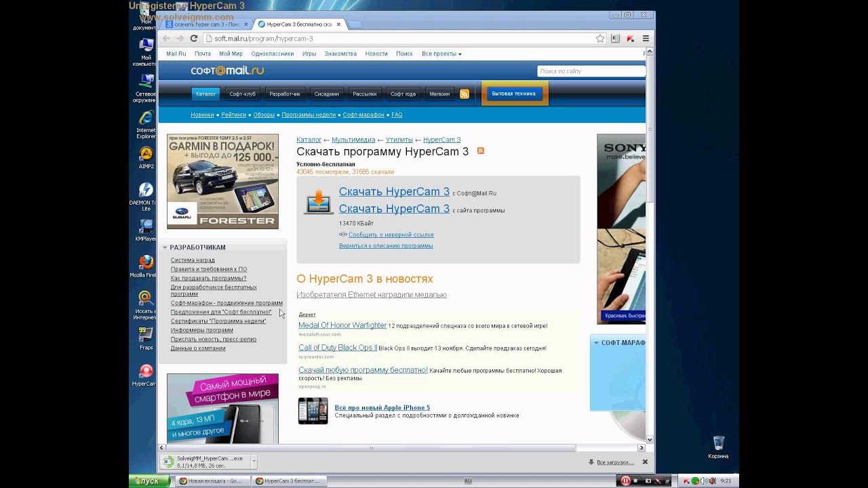Screen dimensions: 868x488
Task: Open the HyperCam desktop shortcut
Action: pyautogui.click(x=144, y=375)
